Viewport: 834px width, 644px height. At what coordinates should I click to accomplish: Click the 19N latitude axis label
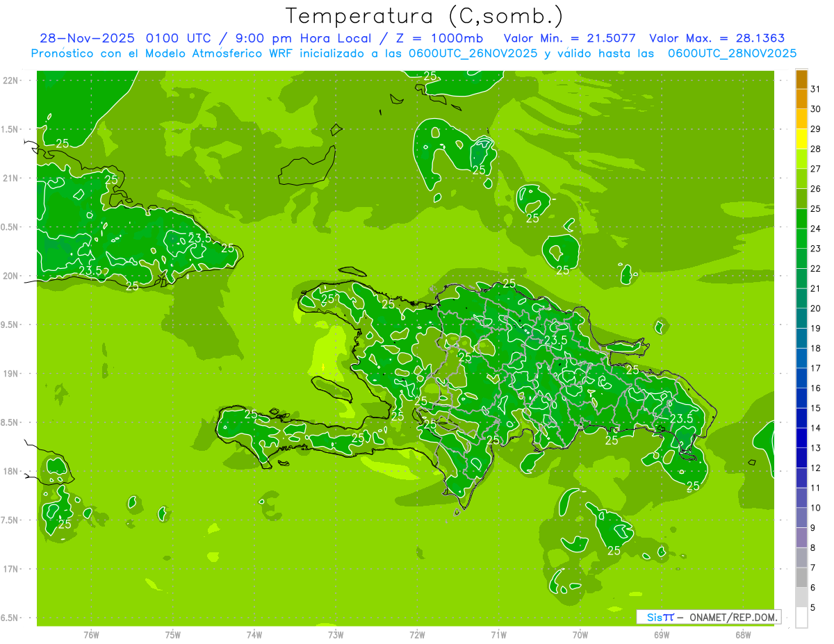point(12,374)
